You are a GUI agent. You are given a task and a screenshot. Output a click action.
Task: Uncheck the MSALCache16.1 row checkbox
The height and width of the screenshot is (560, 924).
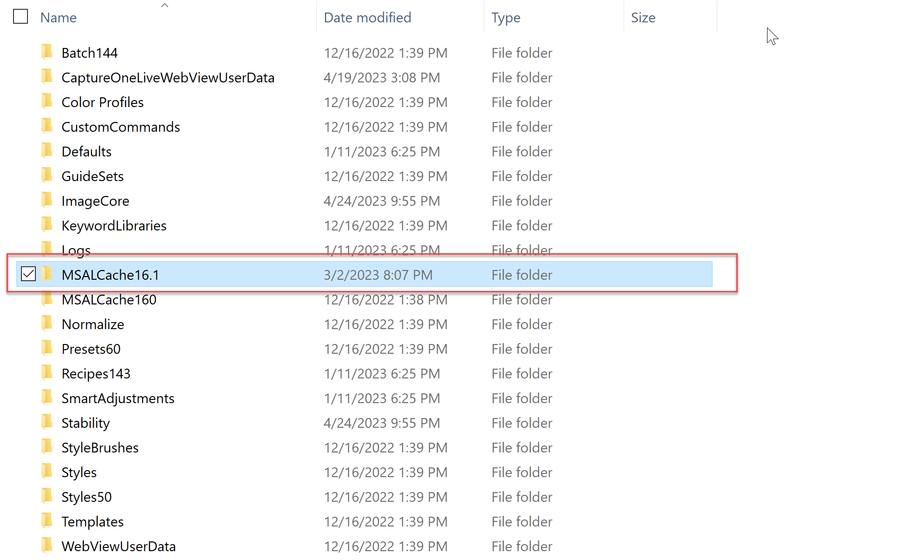tap(28, 274)
